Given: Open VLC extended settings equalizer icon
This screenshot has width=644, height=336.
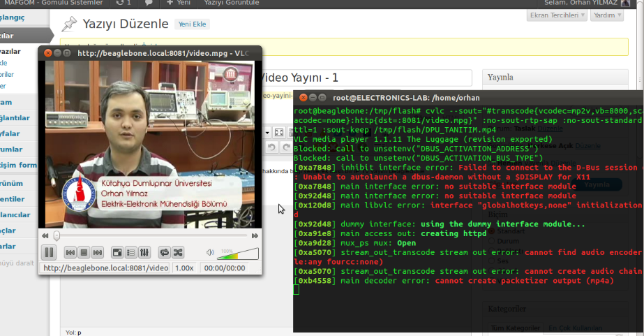Looking at the screenshot, I should coord(144,252).
